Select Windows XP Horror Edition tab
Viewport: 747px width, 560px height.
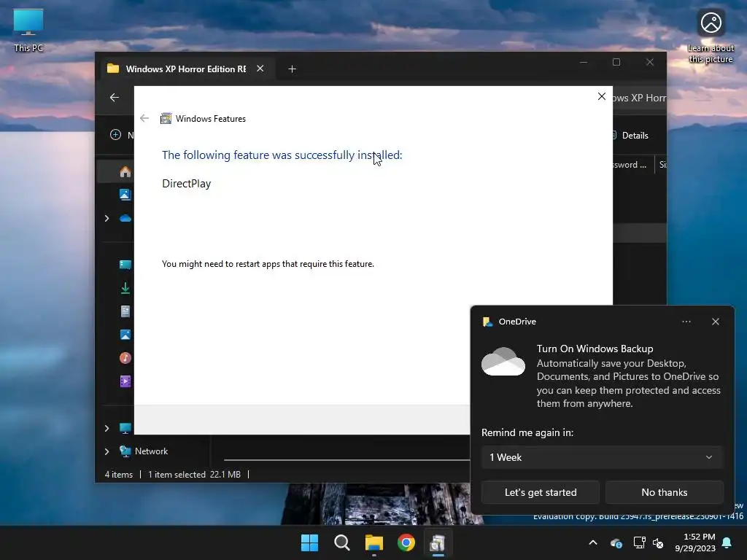186,69
